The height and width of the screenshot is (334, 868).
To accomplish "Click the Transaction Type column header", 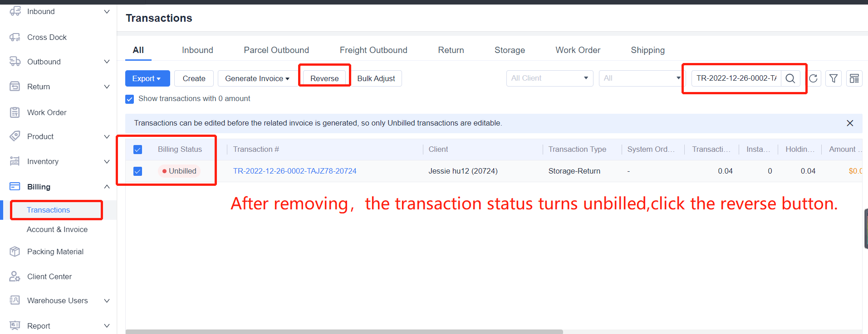I will pyautogui.click(x=577, y=150).
